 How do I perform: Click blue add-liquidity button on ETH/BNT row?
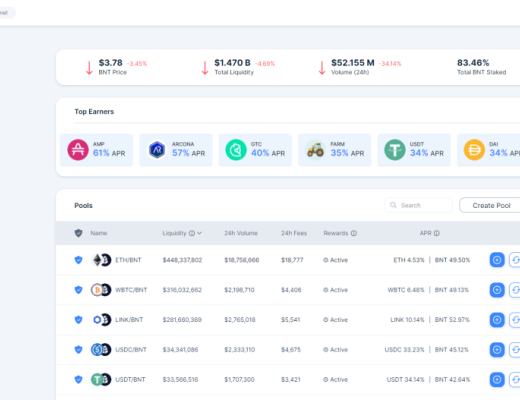pos(497,260)
